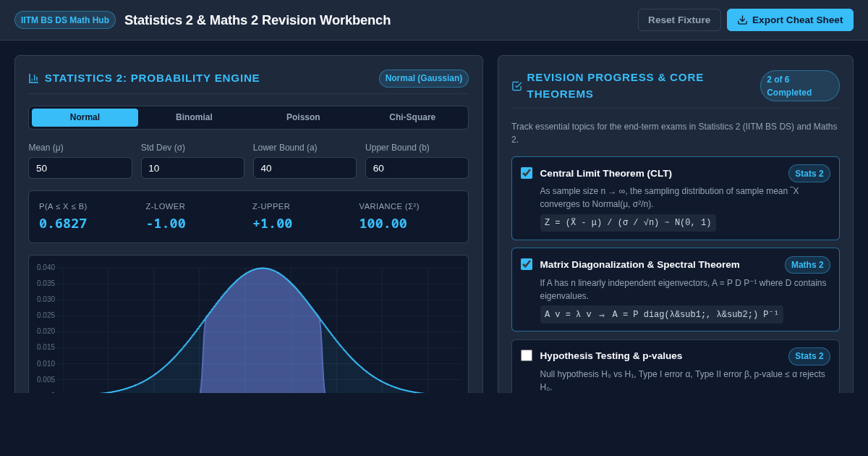Focus the Lower Bound (a) field
868x456 pixels.
[305, 168]
